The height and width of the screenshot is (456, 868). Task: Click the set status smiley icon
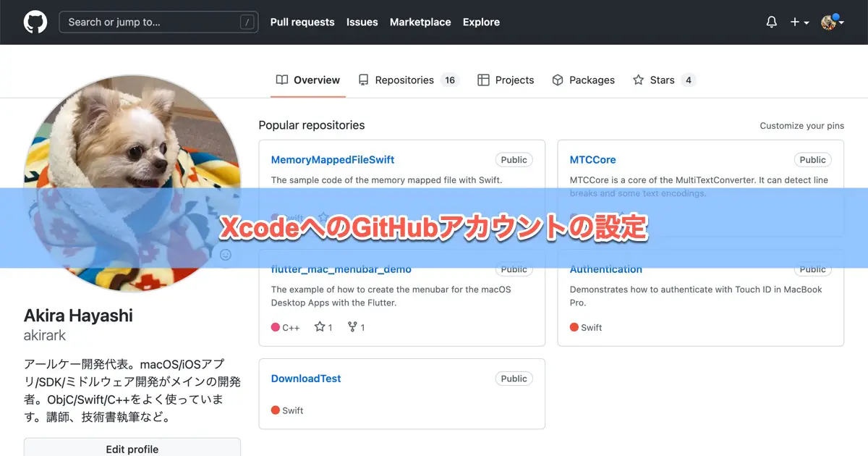(226, 255)
